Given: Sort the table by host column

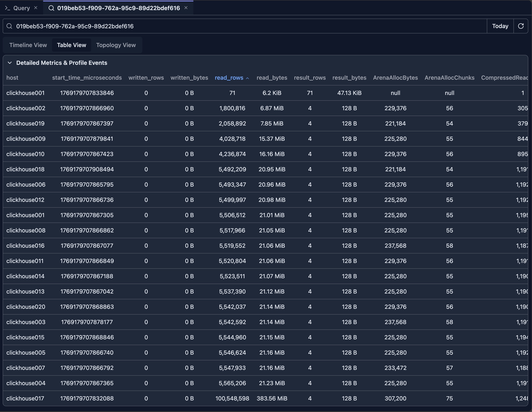Looking at the screenshot, I should [12, 78].
